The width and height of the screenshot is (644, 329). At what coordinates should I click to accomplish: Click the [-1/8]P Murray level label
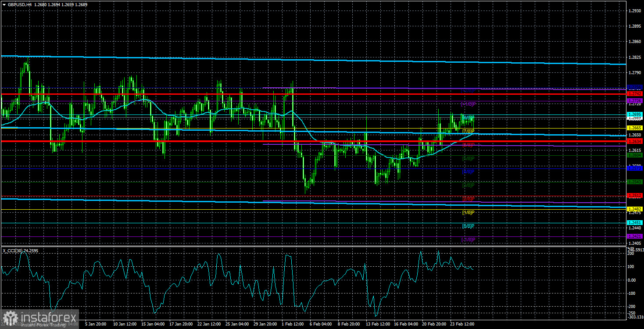pyautogui.click(x=468, y=240)
